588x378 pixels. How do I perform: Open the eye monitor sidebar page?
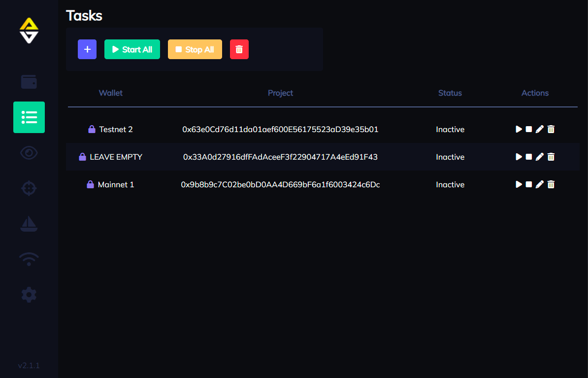coord(29,153)
